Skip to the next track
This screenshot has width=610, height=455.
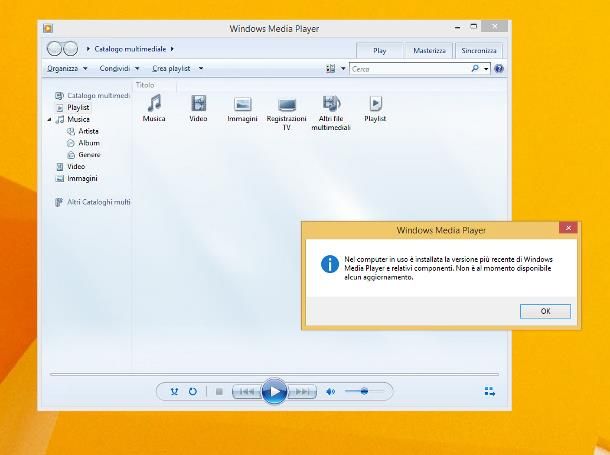(302, 392)
